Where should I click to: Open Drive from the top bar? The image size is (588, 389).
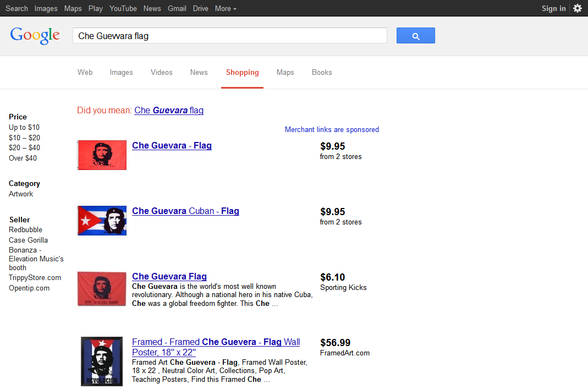click(201, 8)
